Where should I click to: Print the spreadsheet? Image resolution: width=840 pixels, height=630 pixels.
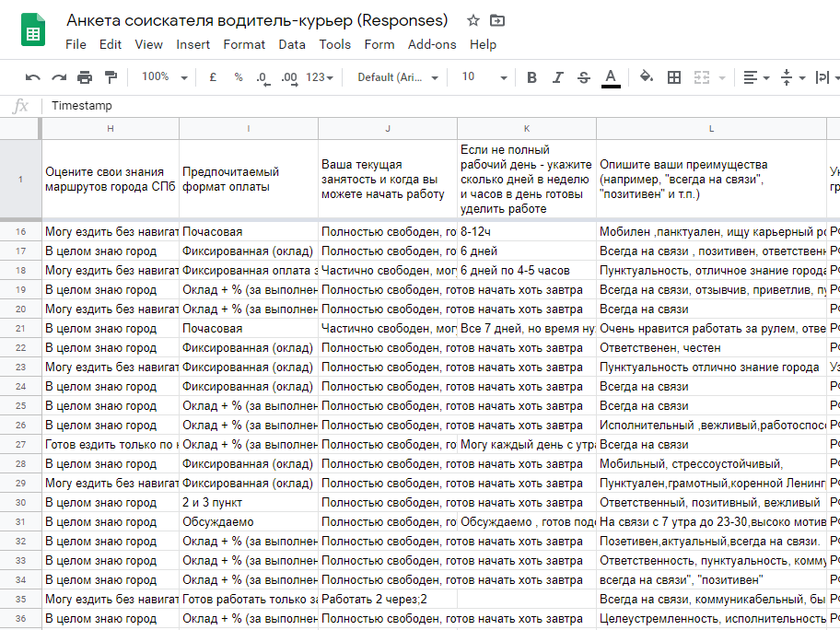85,77
